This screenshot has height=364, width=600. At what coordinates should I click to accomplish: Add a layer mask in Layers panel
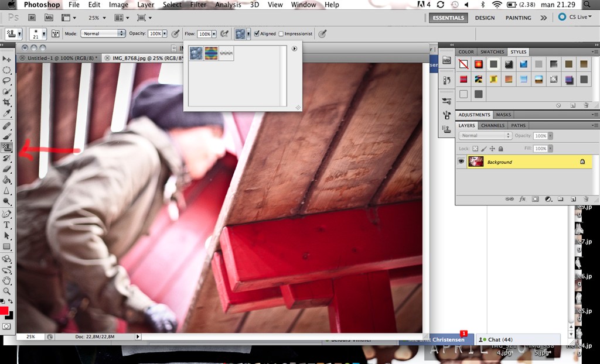pyautogui.click(x=535, y=199)
